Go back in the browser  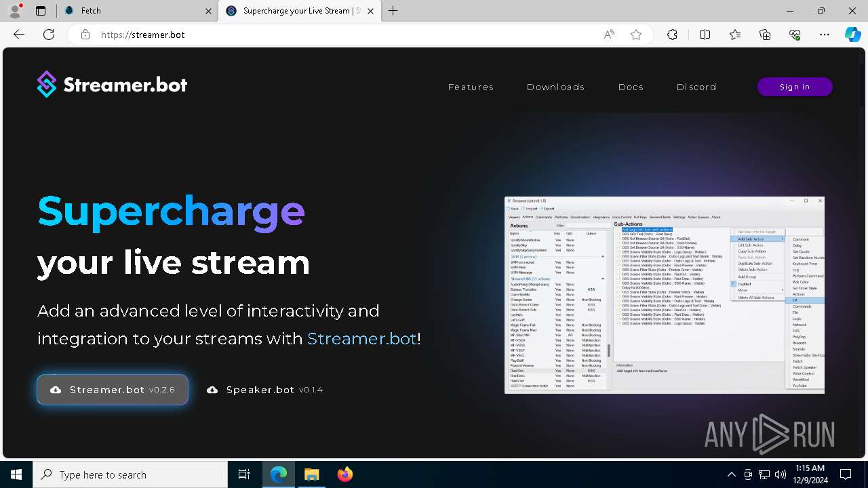[19, 35]
